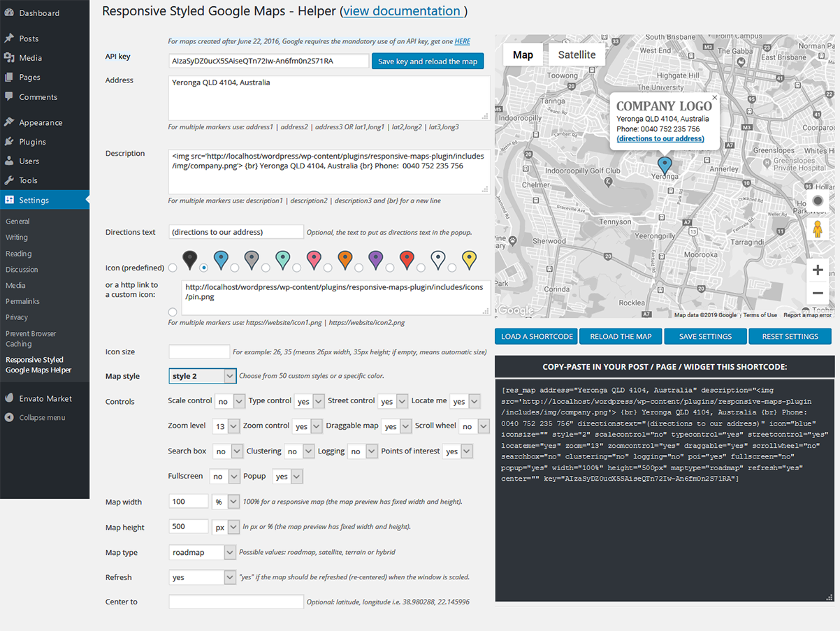Open the Draggable map dropdown

click(x=396, y=426)
